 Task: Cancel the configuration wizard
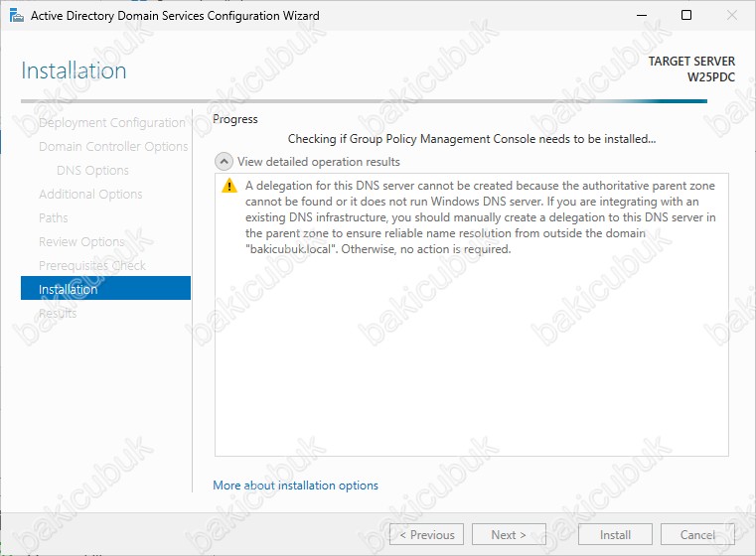click(x=697, y=534)
